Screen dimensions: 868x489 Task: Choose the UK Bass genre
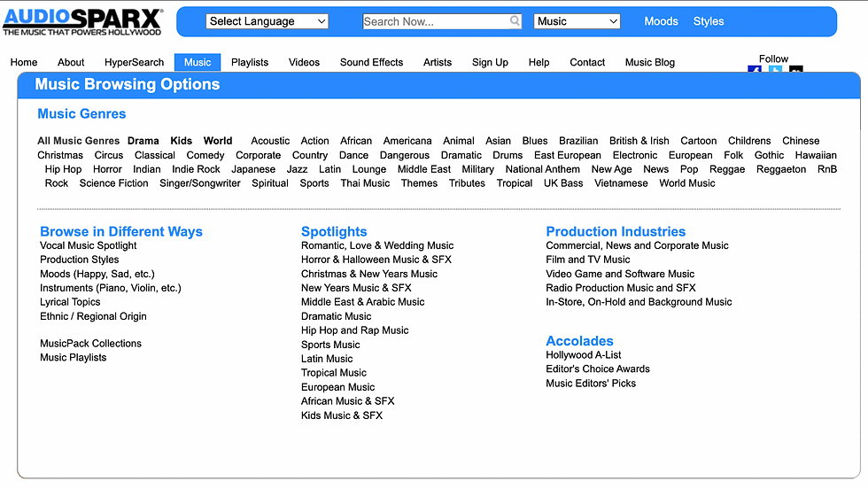tap(563, 182)
